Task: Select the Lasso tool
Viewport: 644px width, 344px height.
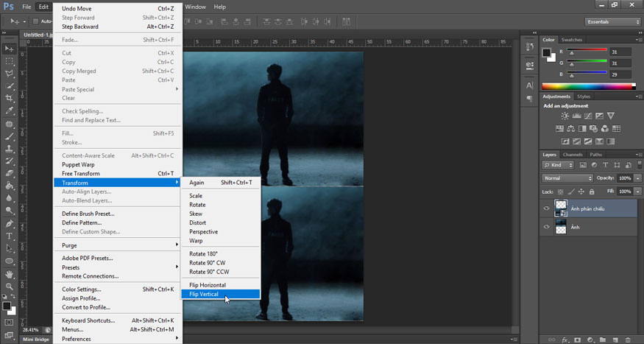Action: pyautogui.click(x=9, y=74)
